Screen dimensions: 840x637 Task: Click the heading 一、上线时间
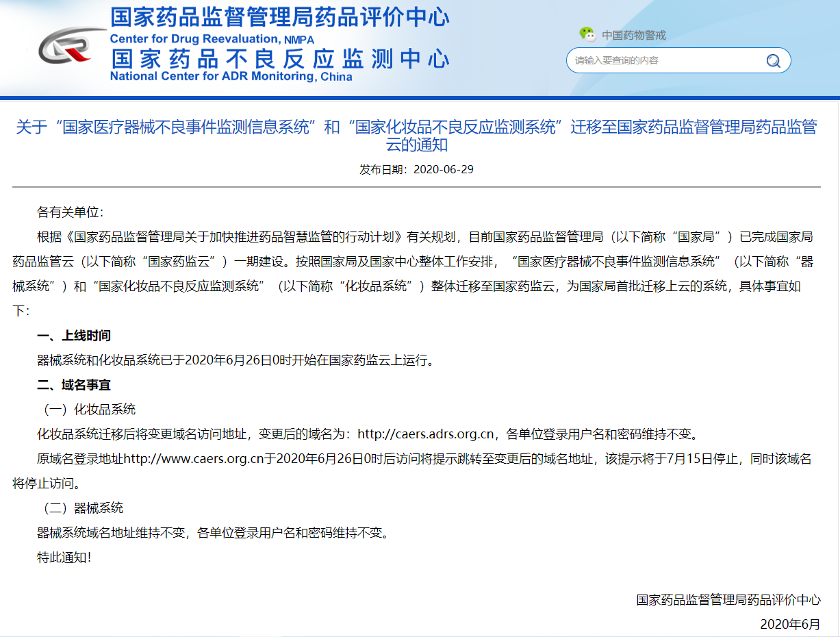pyautogui.click(x=74, y=336)
